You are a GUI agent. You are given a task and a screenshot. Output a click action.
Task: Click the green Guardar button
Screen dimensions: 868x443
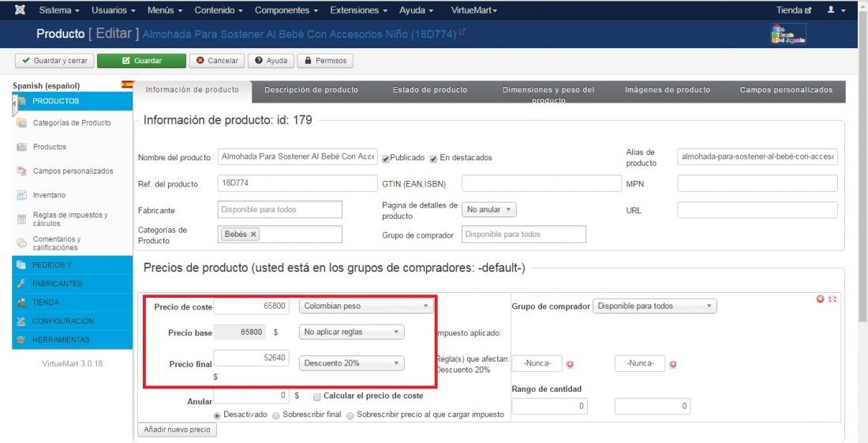coord(142,61)
